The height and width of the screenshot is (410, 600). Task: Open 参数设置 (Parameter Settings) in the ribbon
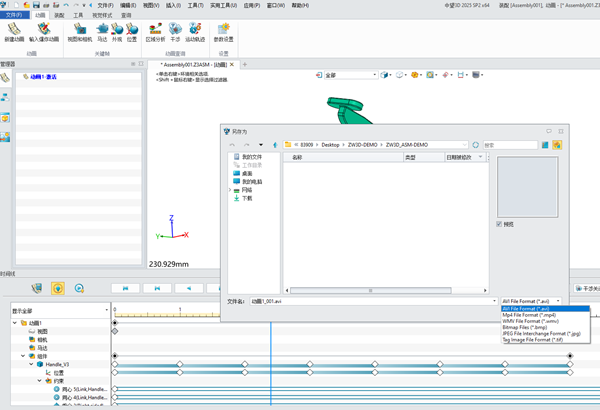tap(223, 32)
